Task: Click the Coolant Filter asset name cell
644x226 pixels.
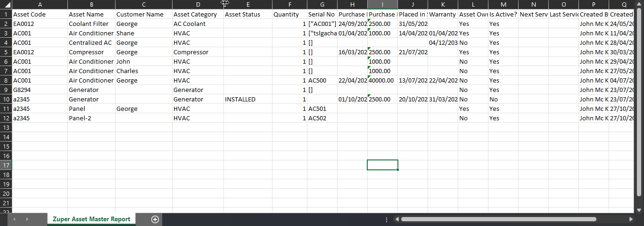Action: pos(91,24)
